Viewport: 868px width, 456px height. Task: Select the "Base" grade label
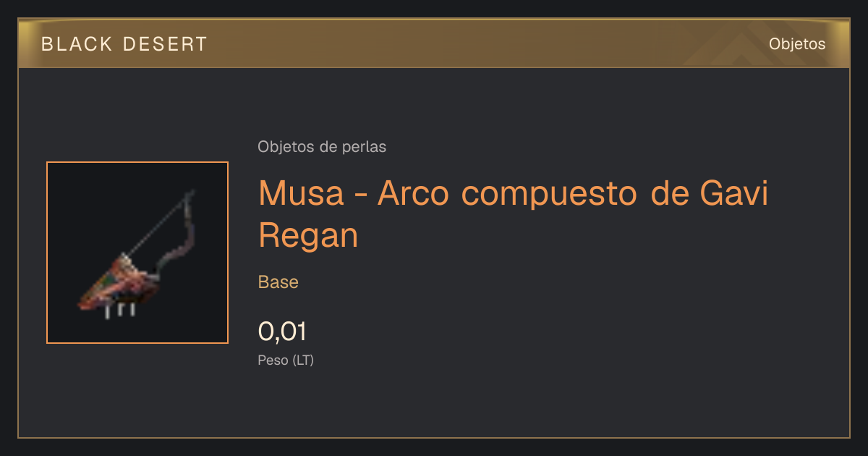278,282
